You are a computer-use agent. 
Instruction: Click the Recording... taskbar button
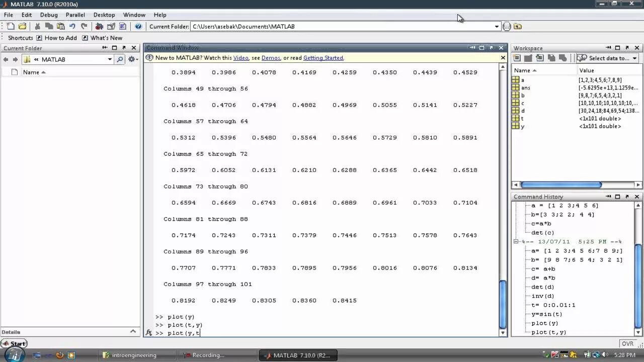[217, 355]
